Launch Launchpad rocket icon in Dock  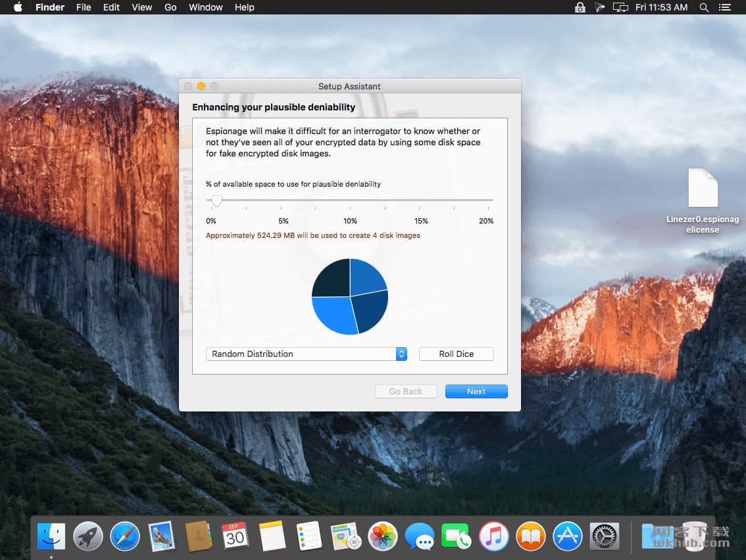tap(88, 536)
